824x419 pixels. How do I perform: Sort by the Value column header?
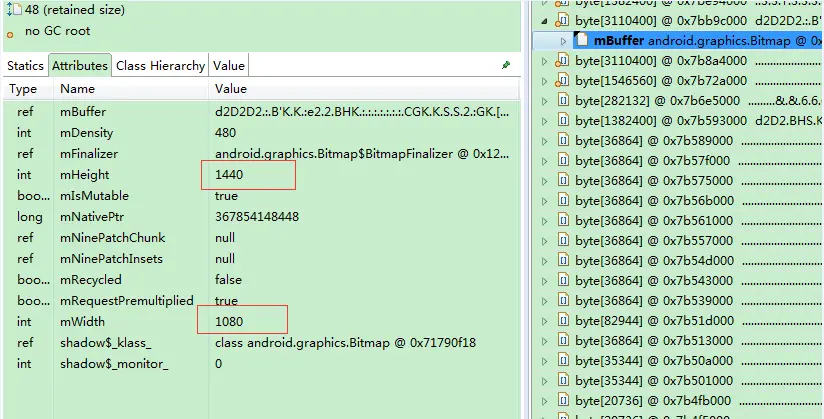(x=231, y=89)
